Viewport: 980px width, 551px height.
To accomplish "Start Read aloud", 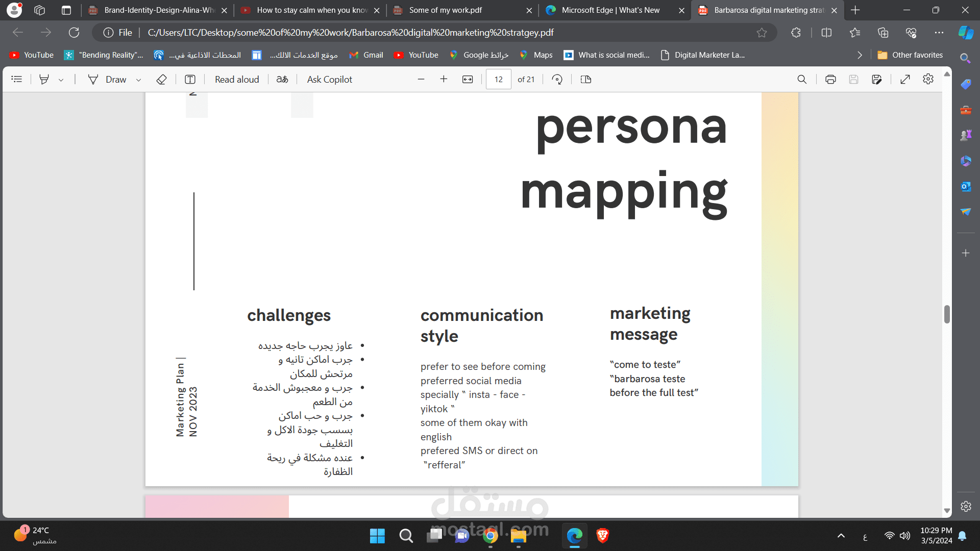I will [237, 79].
